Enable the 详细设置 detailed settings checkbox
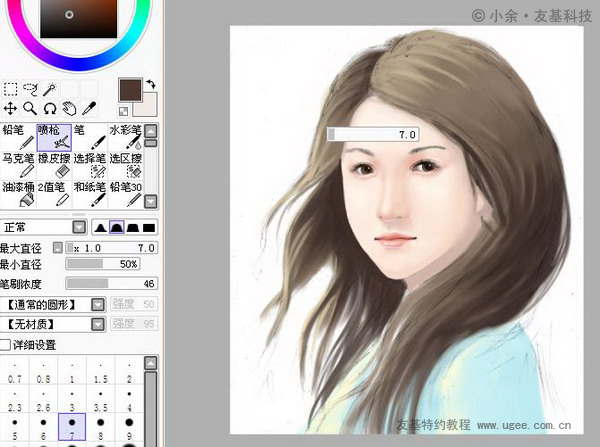600x447 pixels. (x=5, y=344)
